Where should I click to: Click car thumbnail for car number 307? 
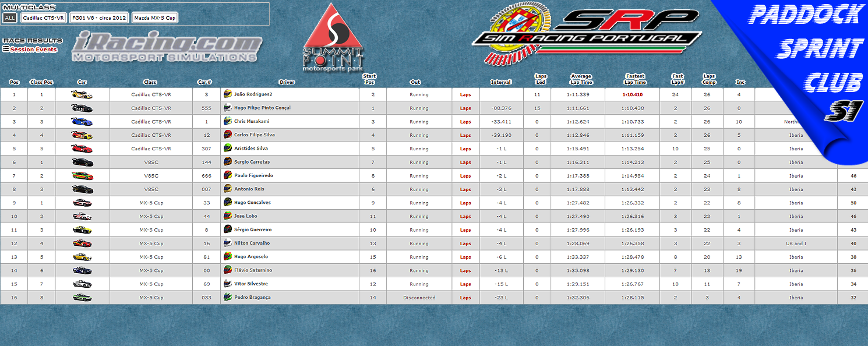pyautogui.click(x=82, y=149)
